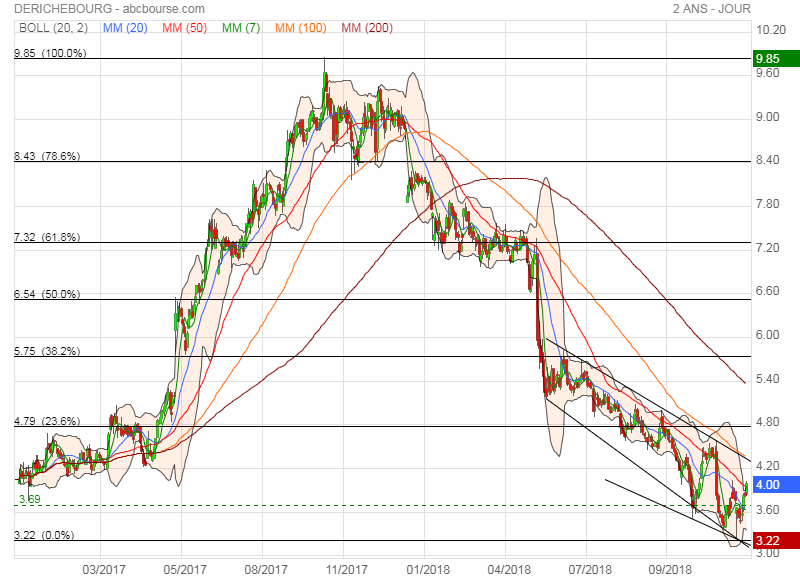Click the '9.85 (100.0%)' Fibonacci level label
Viewport: 800px width, 580px height.
[x=50, y=53]
